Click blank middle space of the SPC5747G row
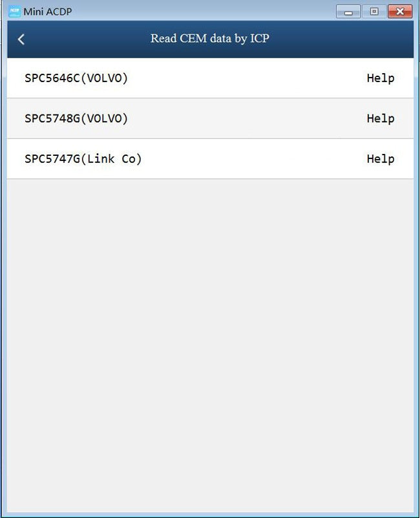Viewport: 420px width, 518px height. click(252, 158)
